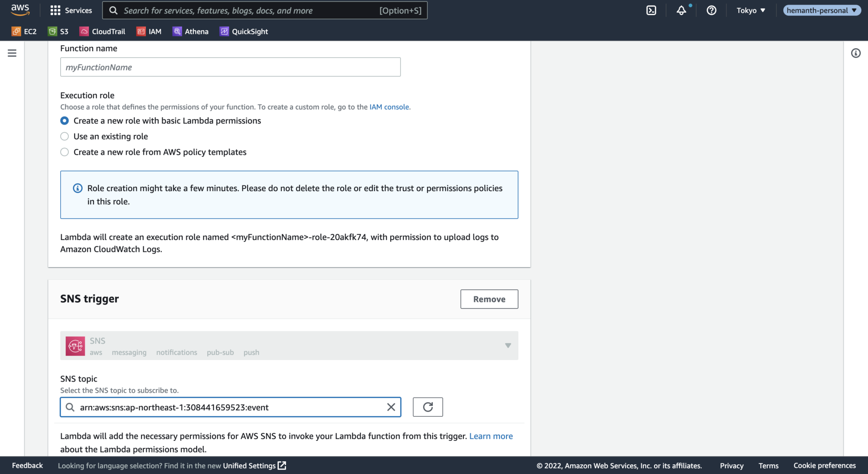Image resolution: width=868 pixels, height=474 pixels.
Task: Click the Remove button for SNS trigger
Action: point(489,299)
